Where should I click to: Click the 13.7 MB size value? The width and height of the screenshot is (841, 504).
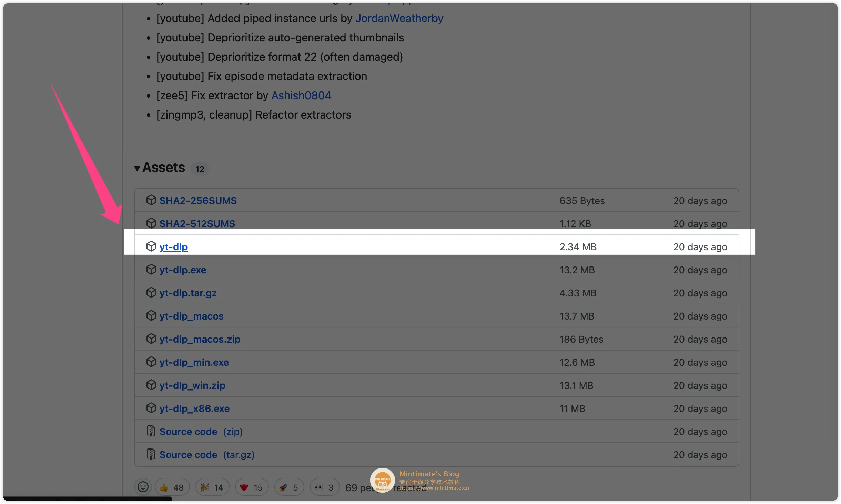pyautogui.click(x=577, y=316)
